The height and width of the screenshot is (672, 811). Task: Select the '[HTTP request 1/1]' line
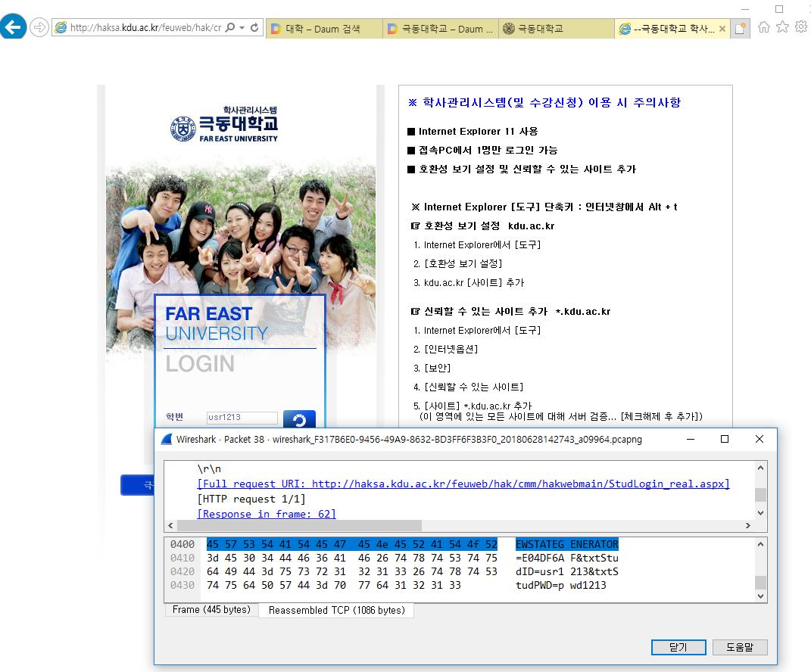251,499
